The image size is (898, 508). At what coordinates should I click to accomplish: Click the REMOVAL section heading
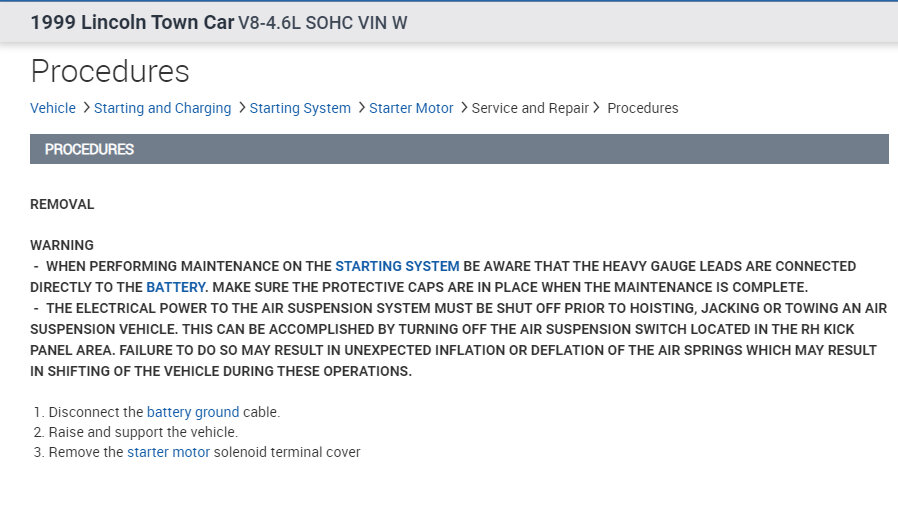[62, 204]
